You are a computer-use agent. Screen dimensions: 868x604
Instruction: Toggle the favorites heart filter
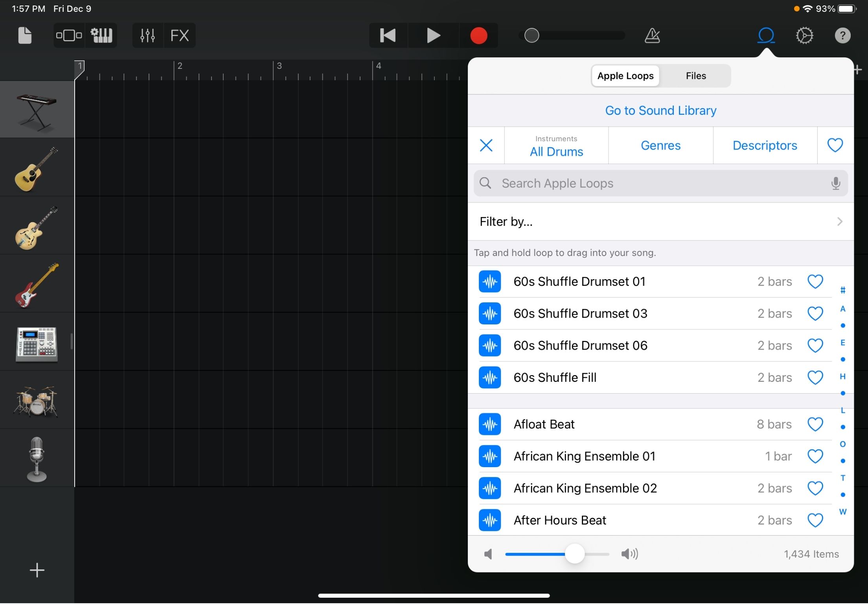tap(835, 145)
